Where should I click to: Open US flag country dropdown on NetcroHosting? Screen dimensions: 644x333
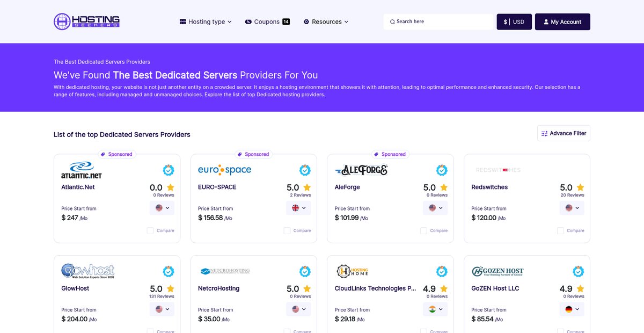coord(298,309)
